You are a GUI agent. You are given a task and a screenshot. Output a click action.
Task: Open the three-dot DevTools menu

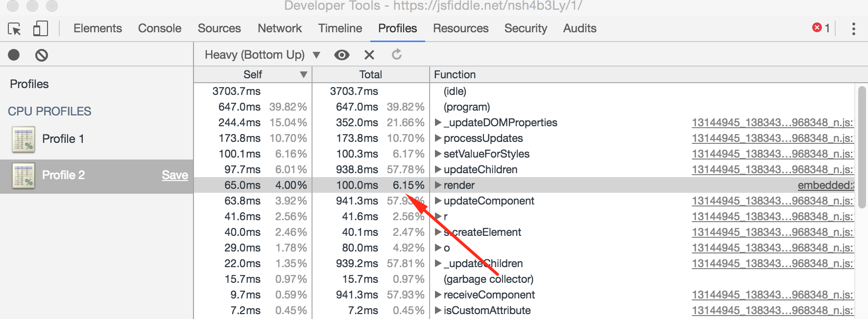tap(854, 28)
